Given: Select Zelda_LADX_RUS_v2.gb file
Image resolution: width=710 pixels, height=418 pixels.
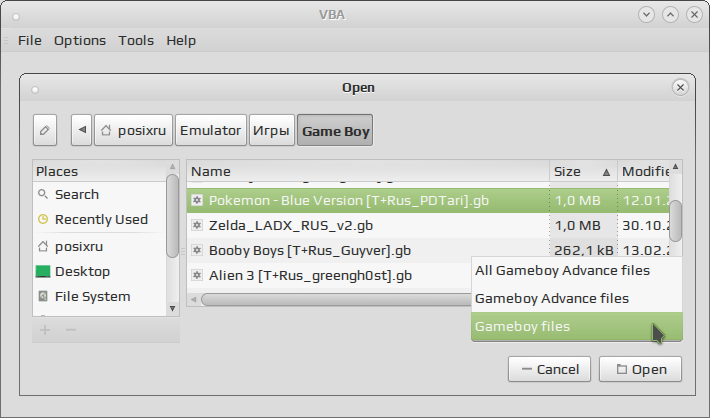Looking at the screenshot, I should coord(428,226).
